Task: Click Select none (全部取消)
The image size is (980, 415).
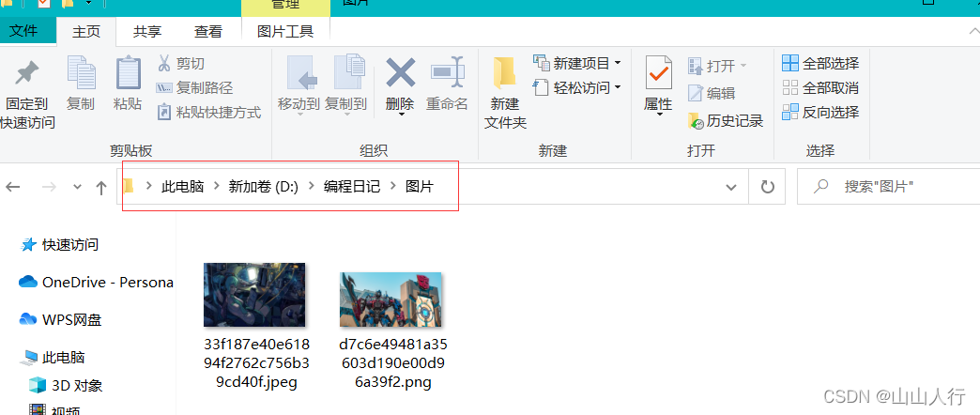Action: coord(820,87)
